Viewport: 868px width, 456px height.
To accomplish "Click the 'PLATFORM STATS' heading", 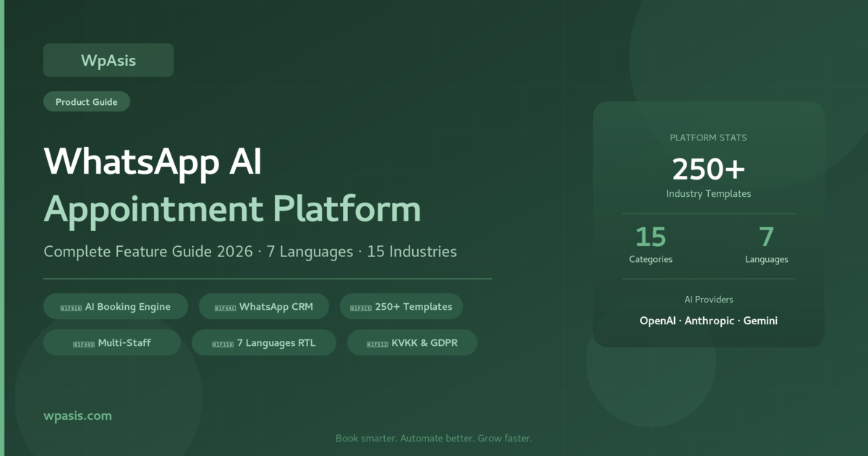I will click(x=709, y=138).
